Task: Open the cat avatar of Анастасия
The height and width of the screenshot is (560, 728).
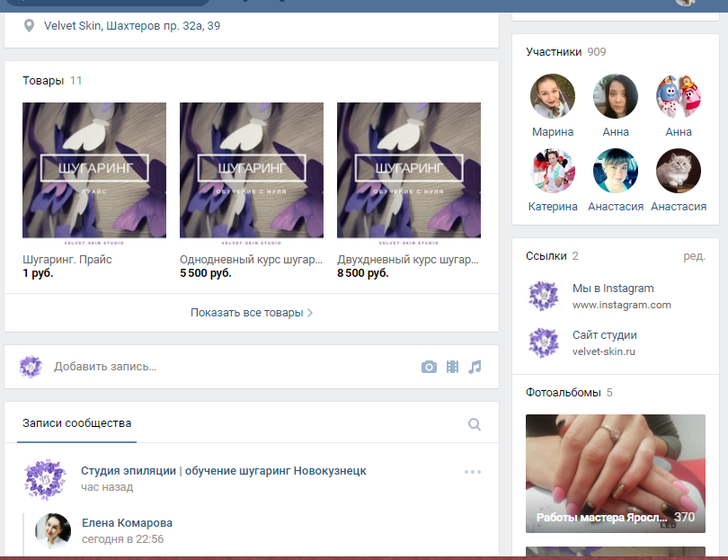Action: tap(679, 171)
